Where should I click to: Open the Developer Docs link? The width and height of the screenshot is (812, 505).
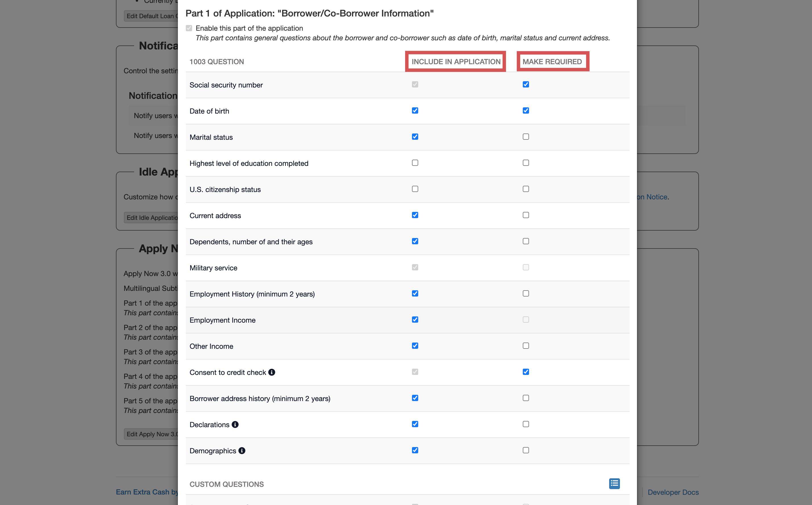[673, 492]
